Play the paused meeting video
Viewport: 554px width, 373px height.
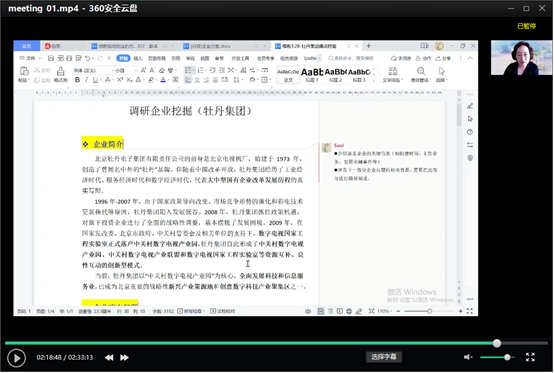(x=16, y=358)
